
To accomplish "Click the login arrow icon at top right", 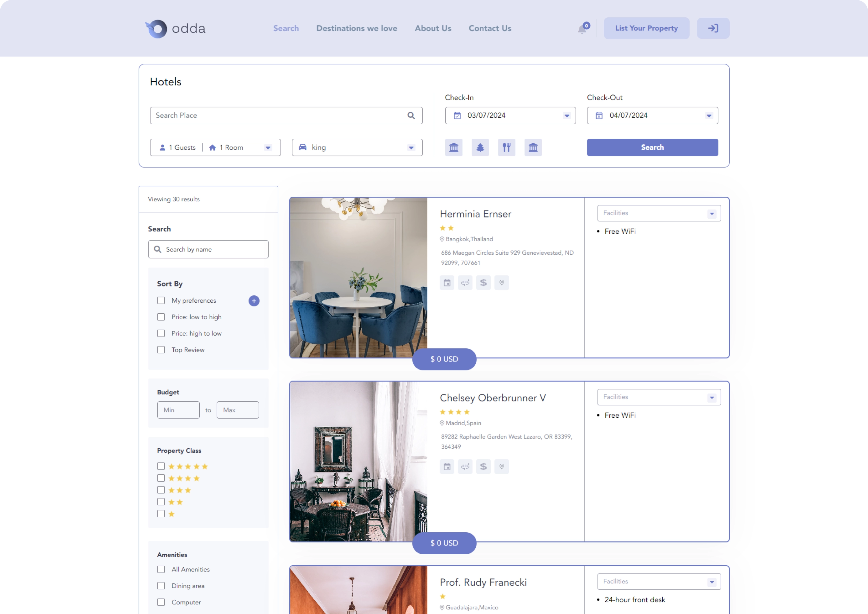I will pos(713,28).
